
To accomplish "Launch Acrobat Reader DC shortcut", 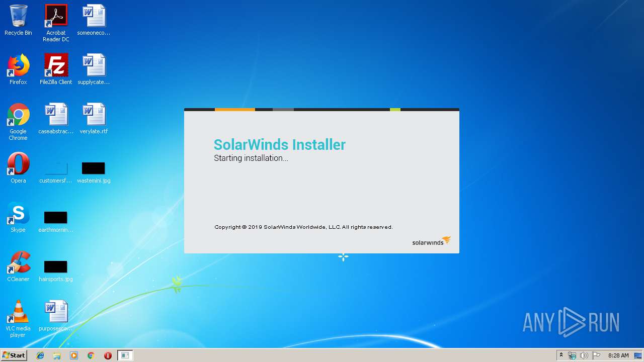I will click(x=56, y=23).
